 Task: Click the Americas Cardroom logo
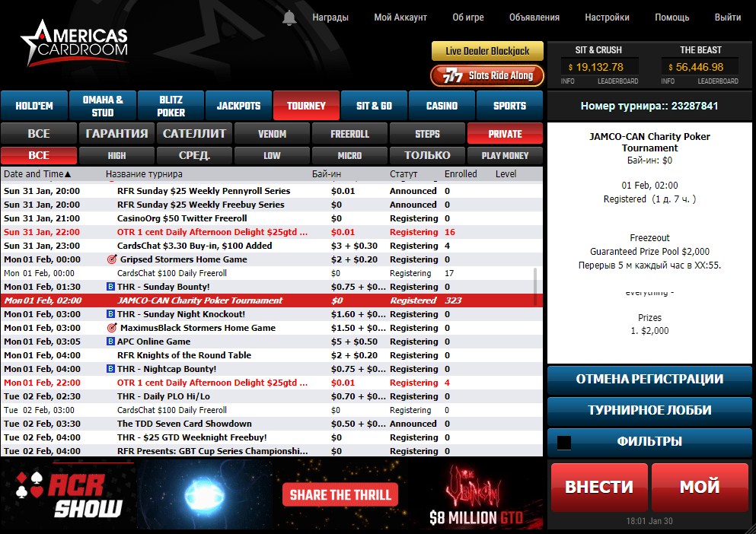pos(75,43)
